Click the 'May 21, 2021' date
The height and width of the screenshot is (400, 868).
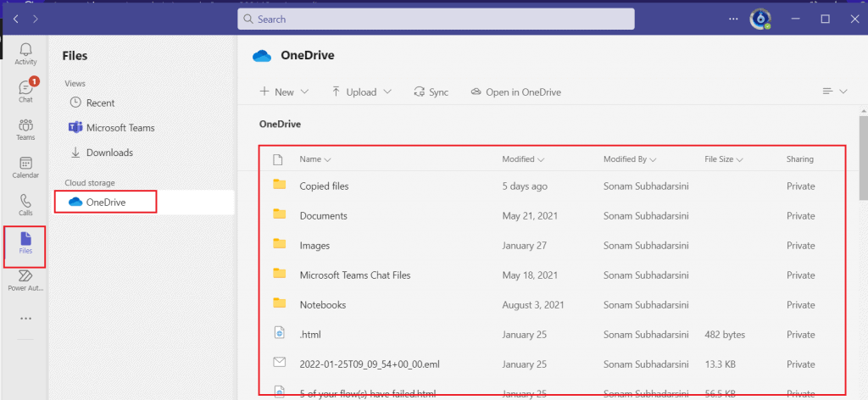(x=530, y=216)
